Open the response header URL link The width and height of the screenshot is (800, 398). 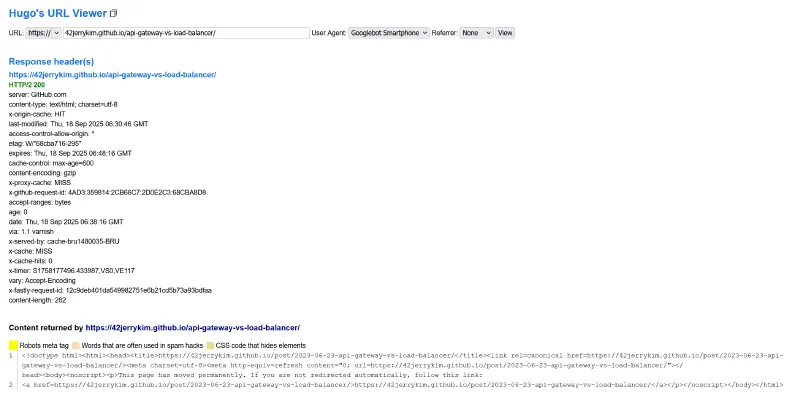coord(112,74)
